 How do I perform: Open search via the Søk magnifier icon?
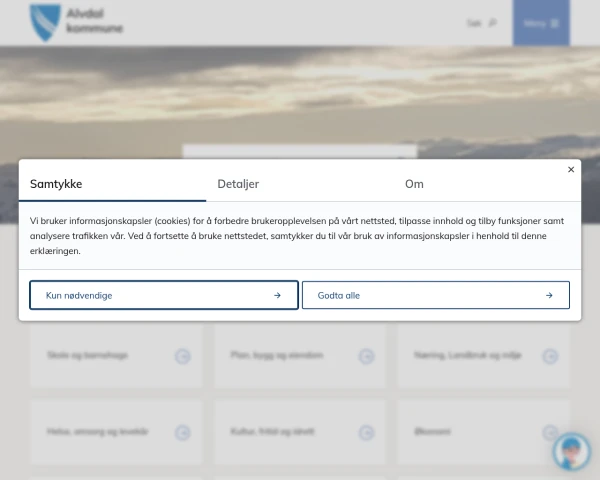coord(492,23)
